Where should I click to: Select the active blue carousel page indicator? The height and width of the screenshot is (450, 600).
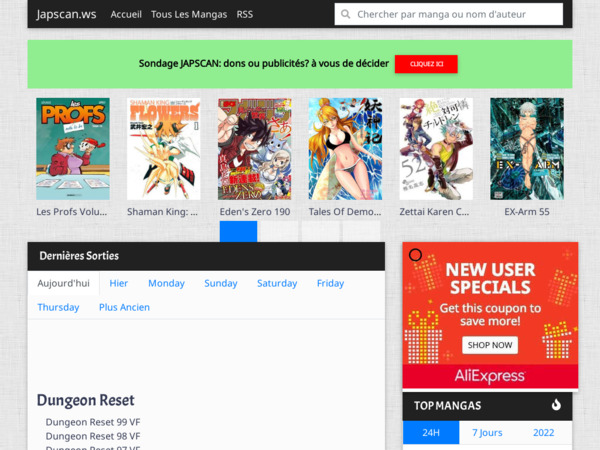click(x=238, y=232)
